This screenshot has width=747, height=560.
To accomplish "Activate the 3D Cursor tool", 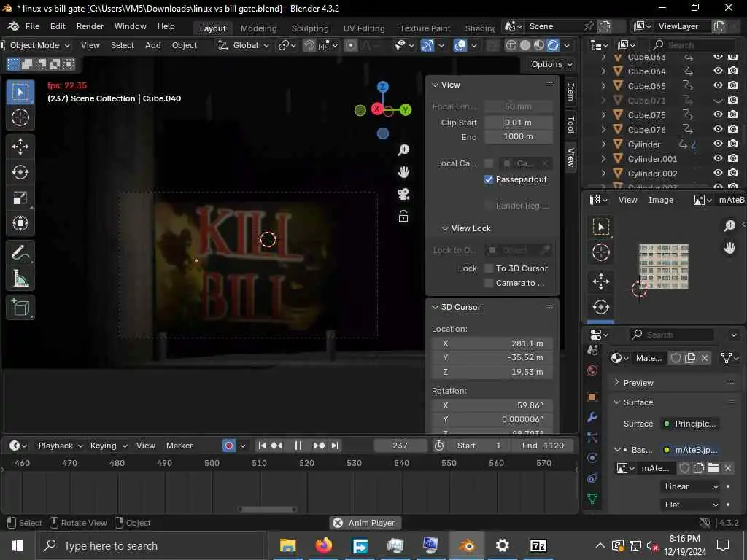I will 20,117.
